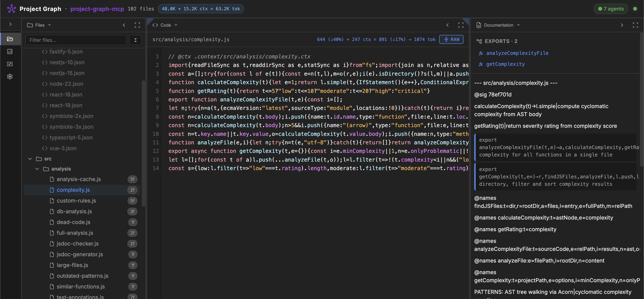Open the Code panel dropdown
Screen dimensions: 644x299
(176, 25)
